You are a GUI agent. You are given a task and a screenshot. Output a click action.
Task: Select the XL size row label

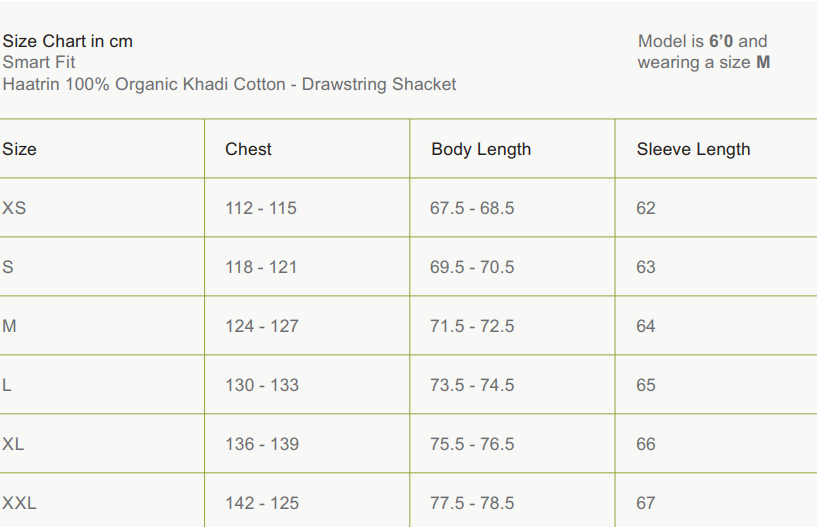13,444
